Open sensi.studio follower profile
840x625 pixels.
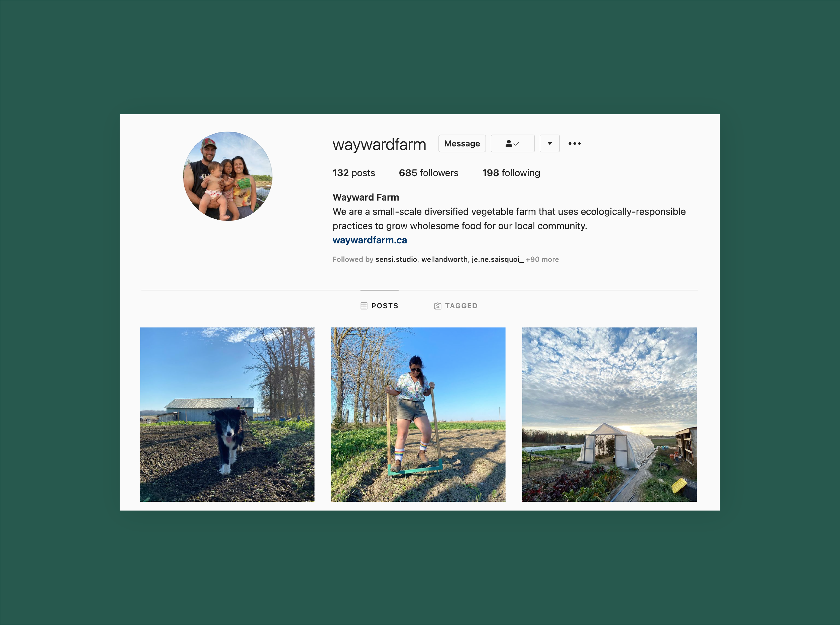point(396,260)
